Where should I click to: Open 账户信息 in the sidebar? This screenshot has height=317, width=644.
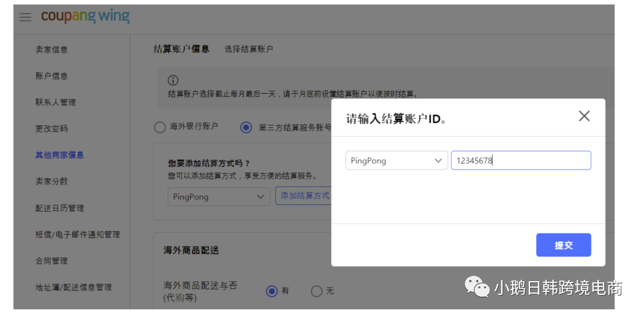point(52,76)
